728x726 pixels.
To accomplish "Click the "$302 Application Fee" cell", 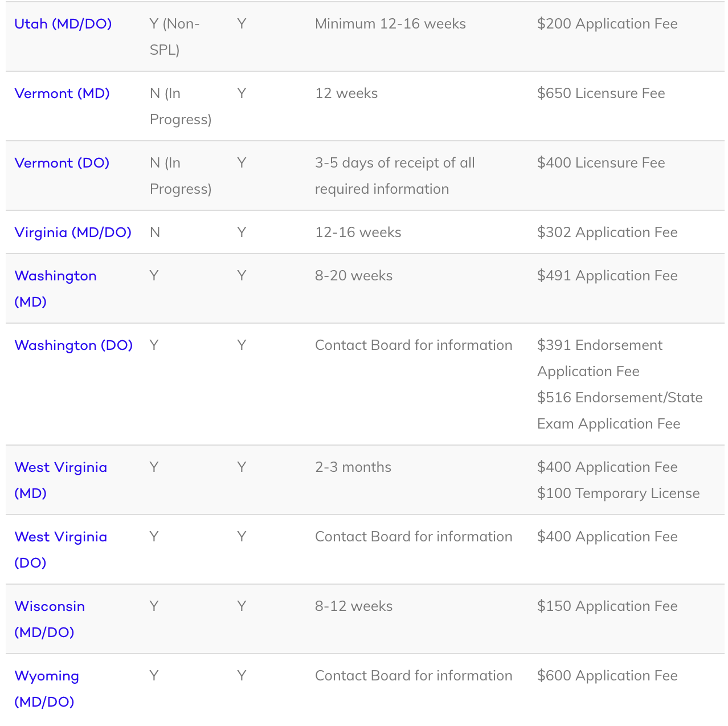I will [607, 233].
